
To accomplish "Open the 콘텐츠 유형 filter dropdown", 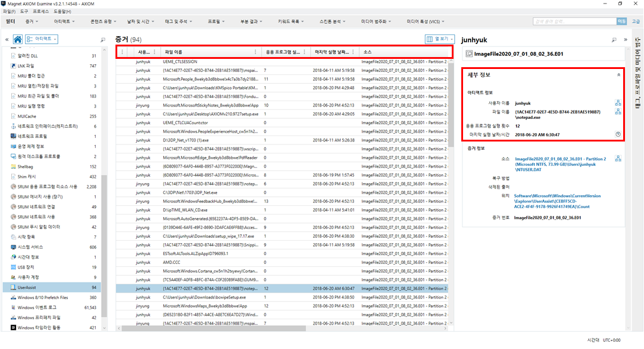I will click(103, 22).
